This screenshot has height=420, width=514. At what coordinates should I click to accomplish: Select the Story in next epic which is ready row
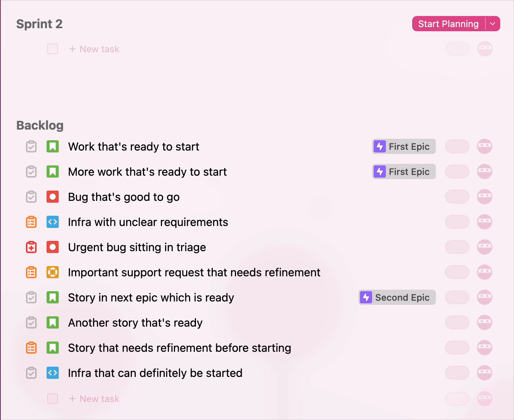tap(151, 298)
